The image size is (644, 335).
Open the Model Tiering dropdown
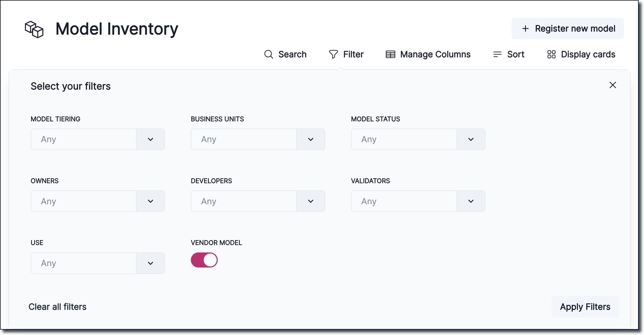[x=150, y=139]
